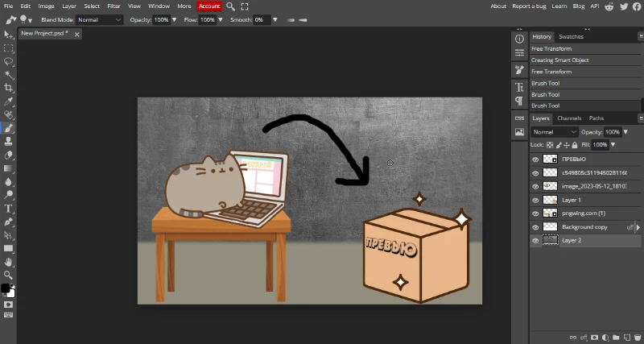This screenshot has width=644, height=344.
Task: Select the Pen tool
Action: coord(8,222)
